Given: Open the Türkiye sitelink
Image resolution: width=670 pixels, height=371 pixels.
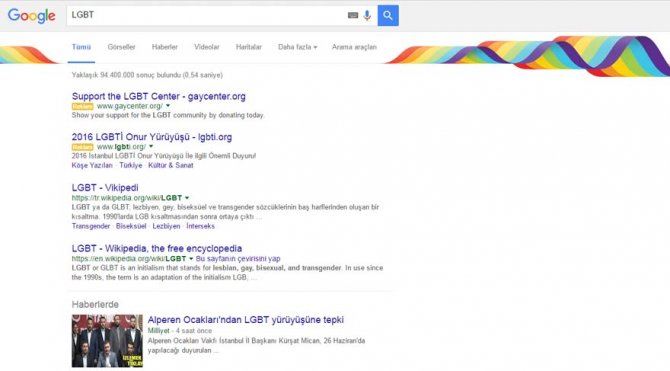Looking at the screenshot, I should [131, 165].
